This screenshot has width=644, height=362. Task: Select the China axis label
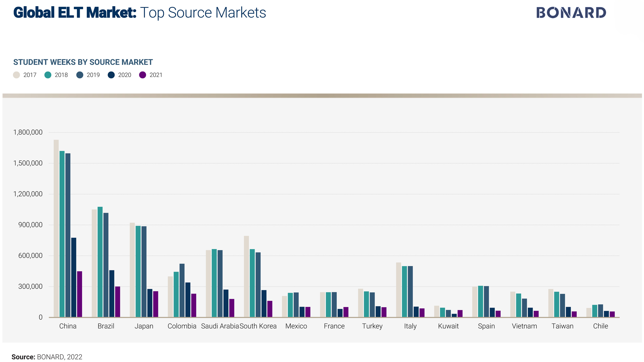point(68,326)
